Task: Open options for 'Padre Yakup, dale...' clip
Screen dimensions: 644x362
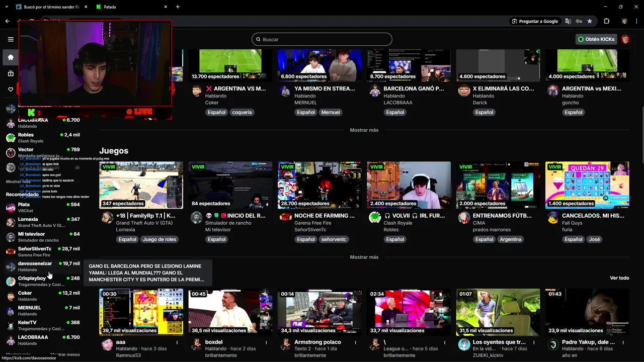Action: pos(623,342)
